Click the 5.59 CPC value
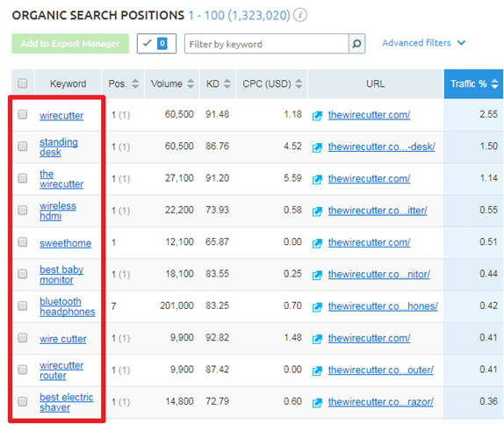Screen dimensions: 504x424 click(292, 178)
